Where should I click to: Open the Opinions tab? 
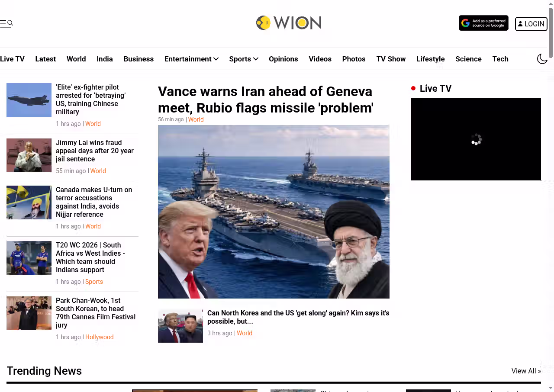pos(283,59)
